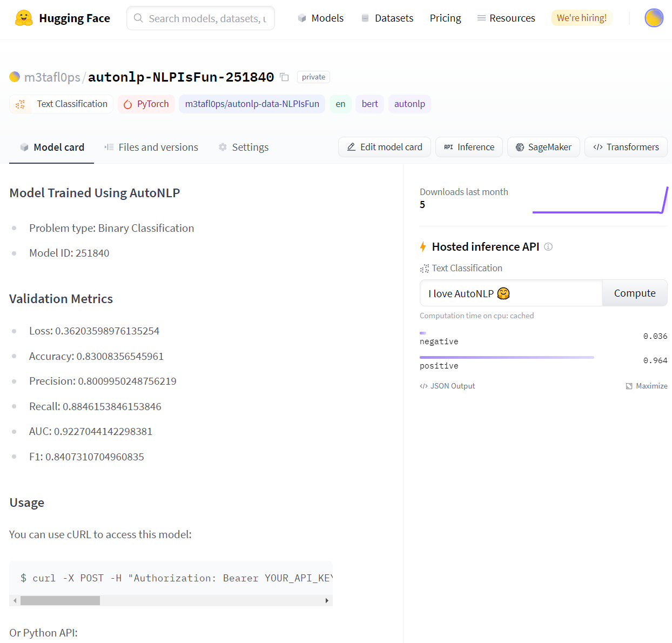
Task: Click the Downloads last month count 5
Action: (x=422, y=205)
